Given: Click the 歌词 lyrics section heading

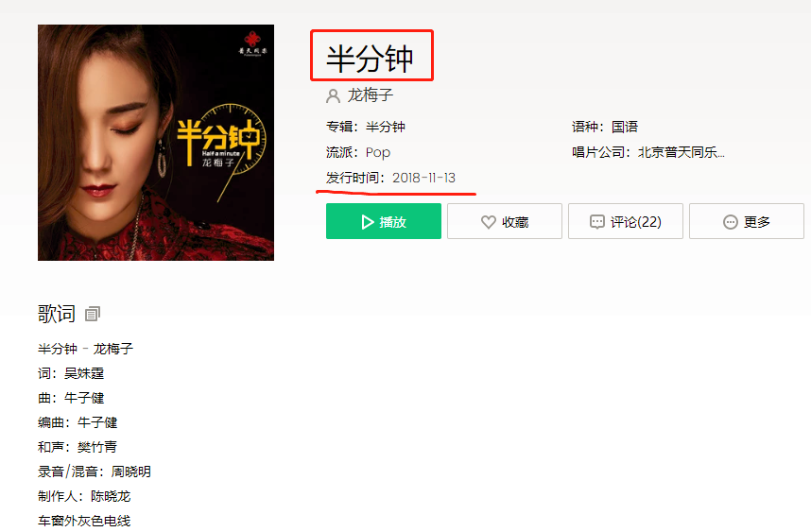Looking at the screenshot, I should [x=57, y=314].
